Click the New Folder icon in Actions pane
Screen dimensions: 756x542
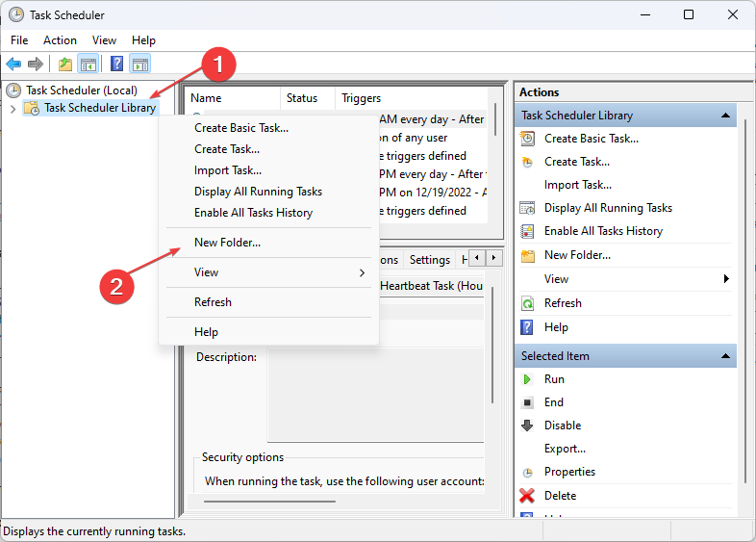528,255
